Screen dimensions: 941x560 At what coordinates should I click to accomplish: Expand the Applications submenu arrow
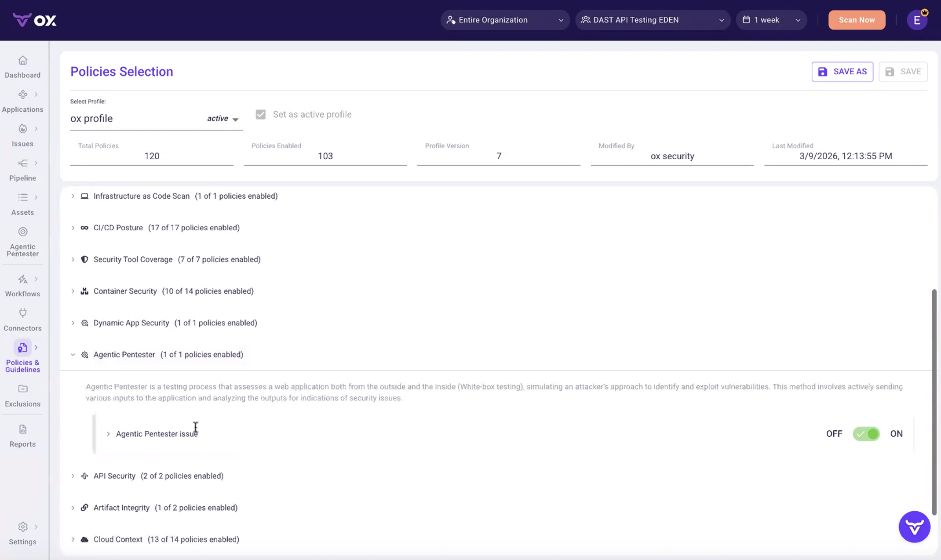(x=36, y=95)
